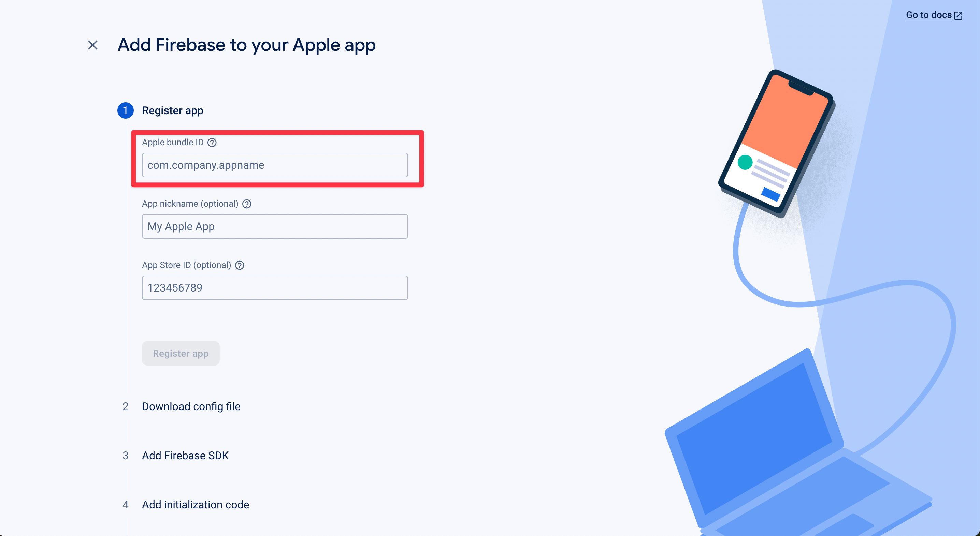The height and width of the screenshot is (536, 980).
Task: Focus the Apple bundle ID text field
Action: [275, 165]
